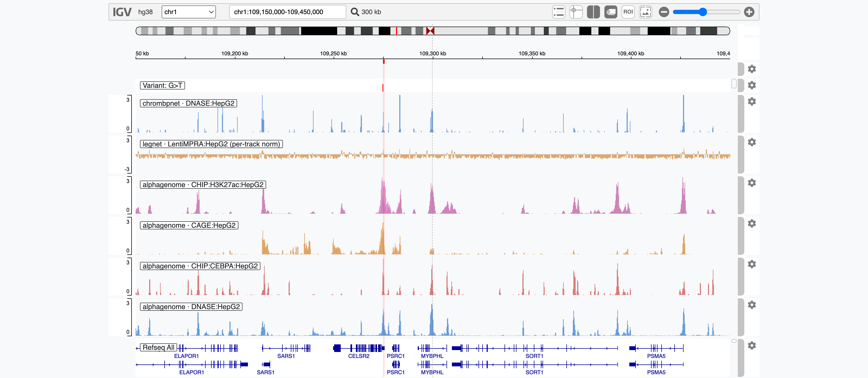Click drag handle of chrombpnet DNASE track
868x378 pixels.
741,114
